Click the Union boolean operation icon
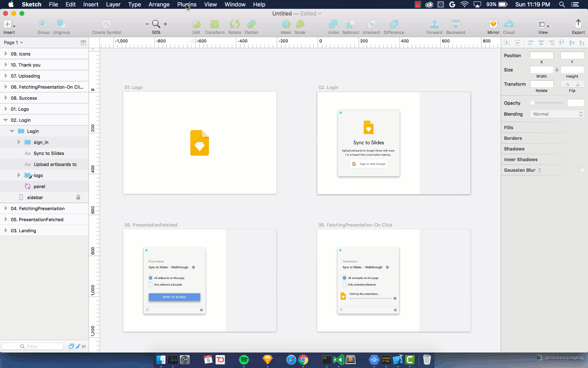Image resolution: width=588 pixels, height=368 pixels. [333, 24]
